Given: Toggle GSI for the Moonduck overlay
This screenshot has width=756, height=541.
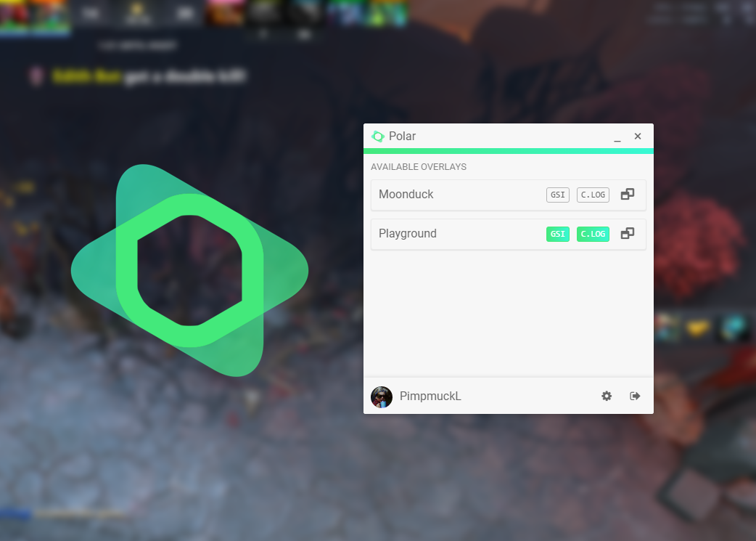Looking at the screenshot, I should click(558, 195).
